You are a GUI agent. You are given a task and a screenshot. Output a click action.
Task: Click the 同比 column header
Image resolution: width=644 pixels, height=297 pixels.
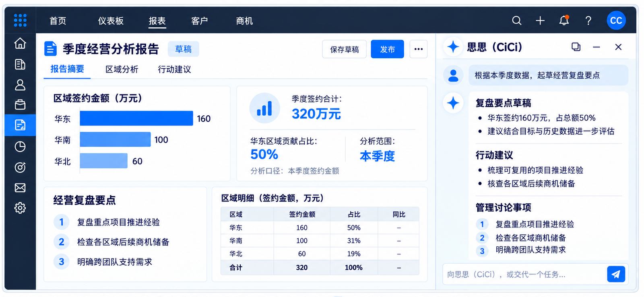tap(399, 214)
